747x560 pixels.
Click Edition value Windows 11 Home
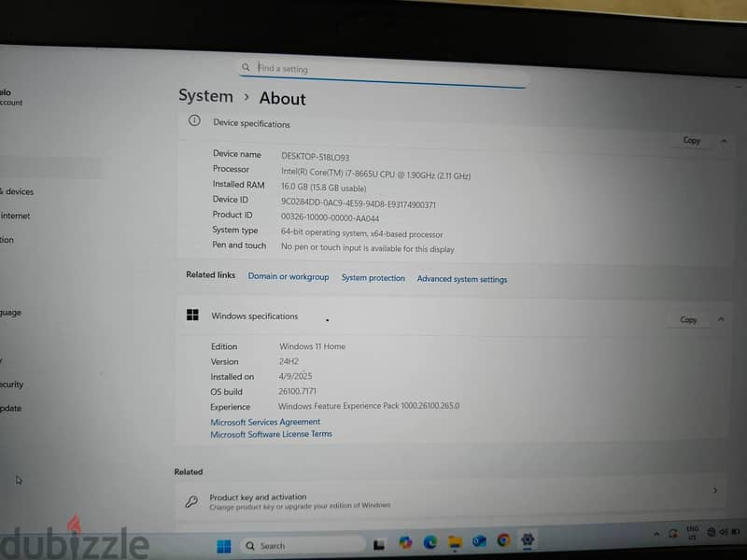(312, 346)
